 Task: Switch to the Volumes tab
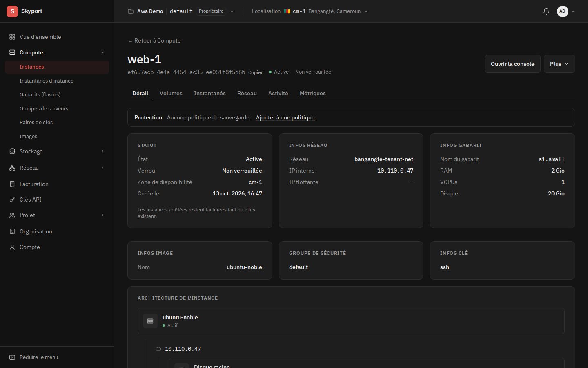[171, 93]
